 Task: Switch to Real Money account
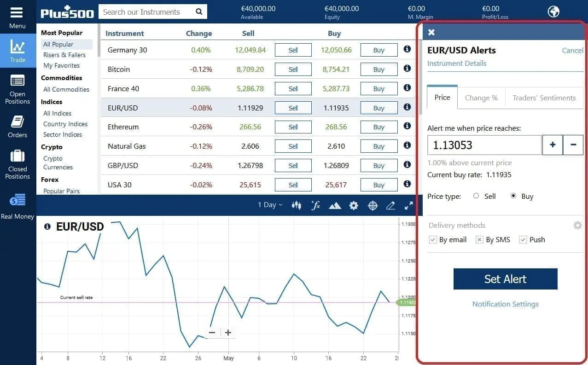click(17, 207)
